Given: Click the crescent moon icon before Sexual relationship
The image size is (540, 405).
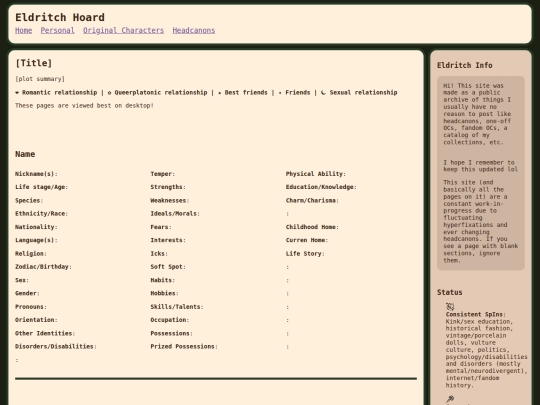Looking at the screenshot, I should [x=323, y=93].
